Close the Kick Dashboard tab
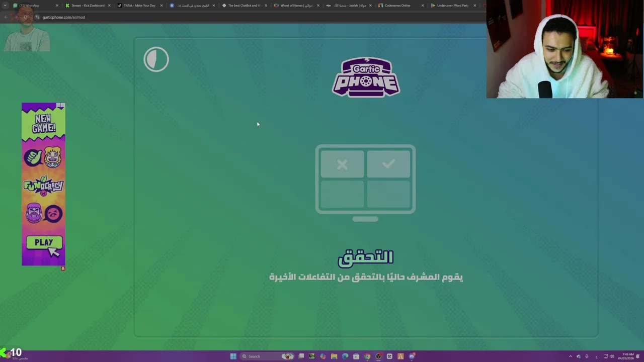This screenshot has height=362, width=644. pyautogui.click(x=109, y=6)
